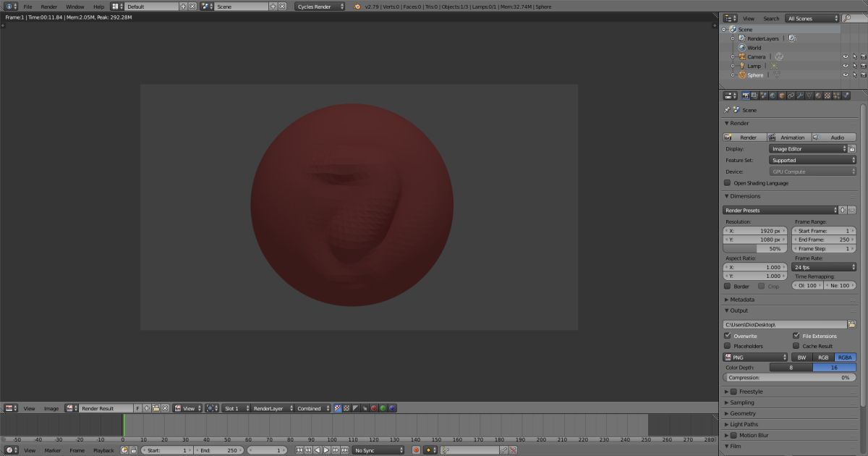Open the 24 fps frame rate dropdown
Image resolution: width=868 pixels, height=456 pixels.
(x=824, y=267)
